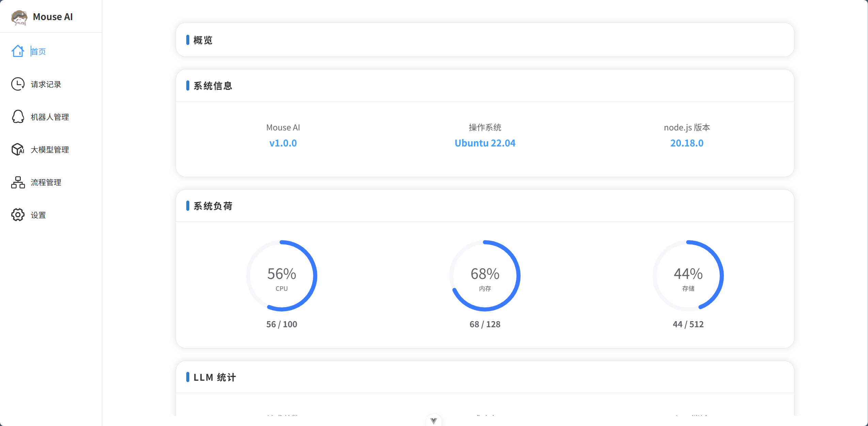Open 首页 menu item
Image resolution: width=868 pixels, height=426 pixels.
point(38,51)
